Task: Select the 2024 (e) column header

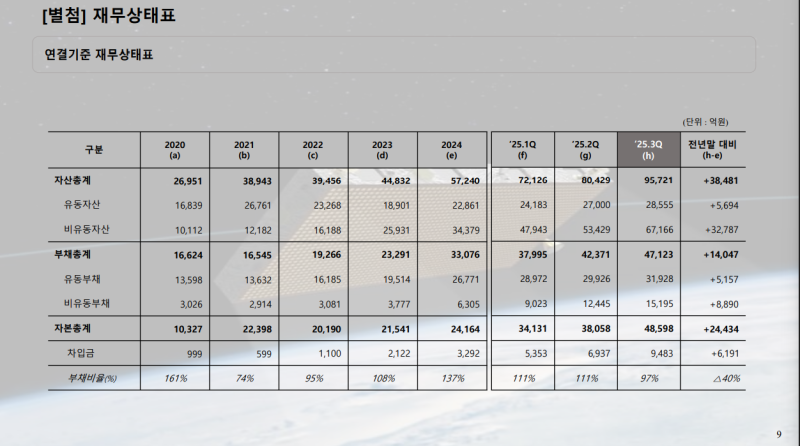Action: 452,149
